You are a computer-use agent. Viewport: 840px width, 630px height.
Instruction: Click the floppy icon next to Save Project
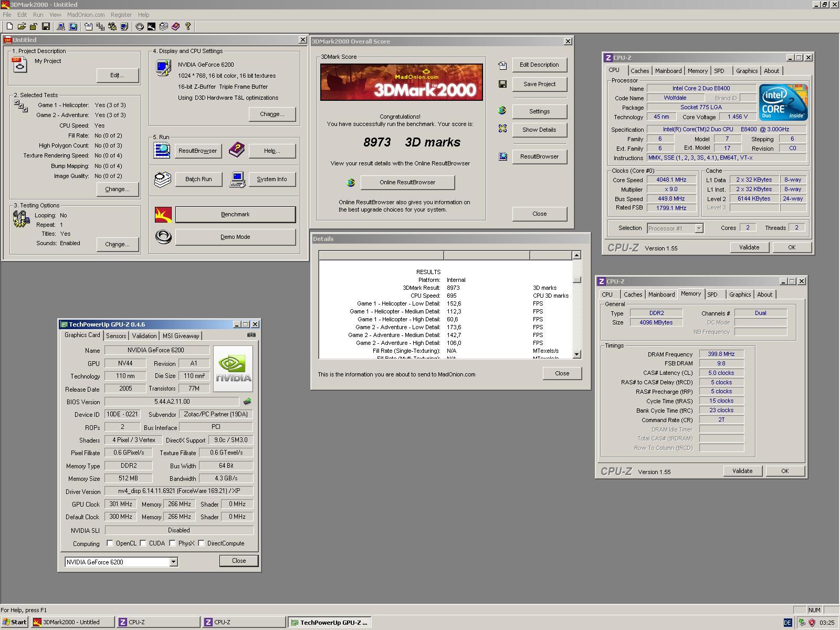(x=502, y=84)
